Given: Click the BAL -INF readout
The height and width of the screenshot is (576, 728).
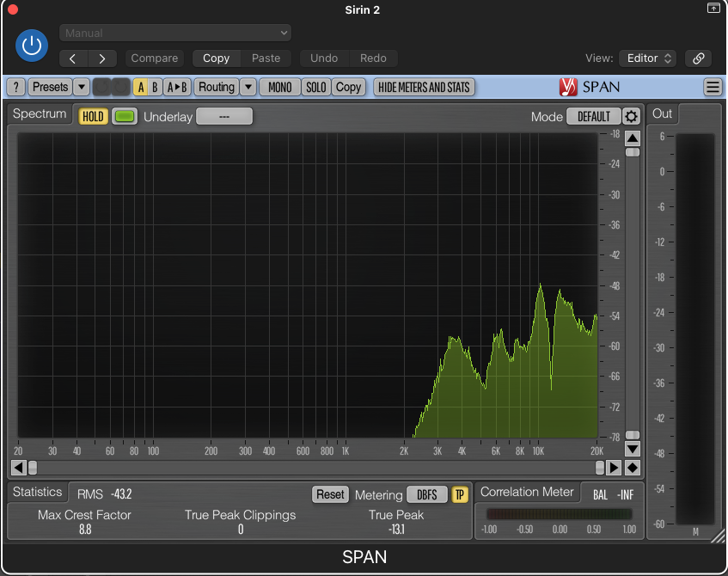Looking at the screenshot, I should pos(613,494).
